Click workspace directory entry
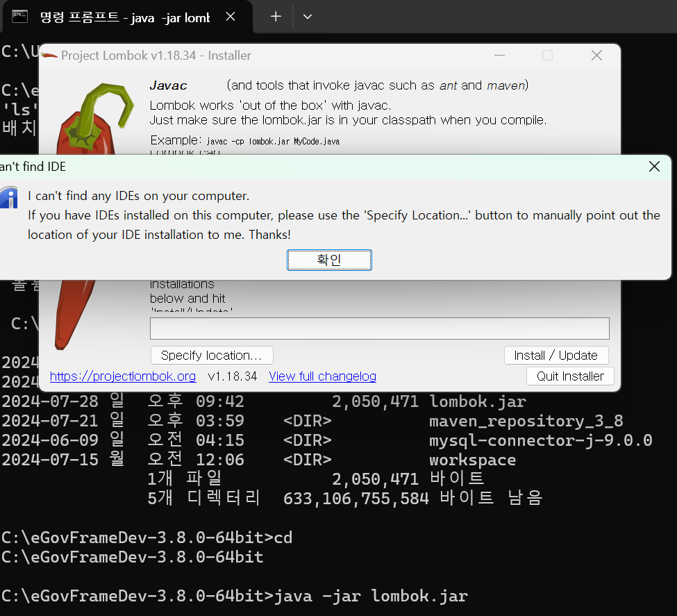Viewport: 677px width, 616px height. click(x=472, y=460)
